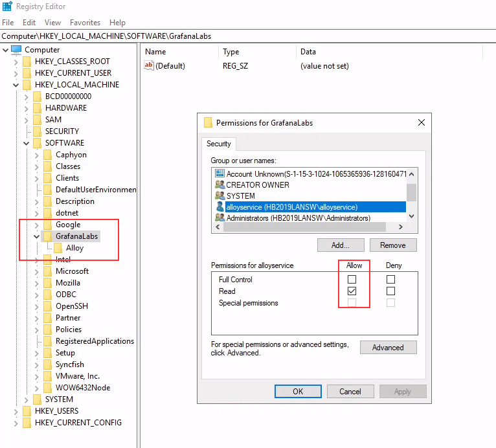Click the Add... button
This screenshot has width=496, height=448.
tap(341, 245)
